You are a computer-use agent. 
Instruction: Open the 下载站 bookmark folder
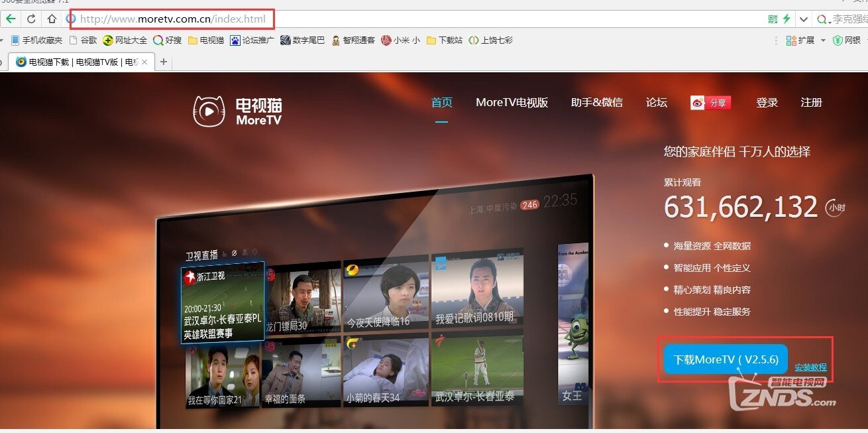445,40
